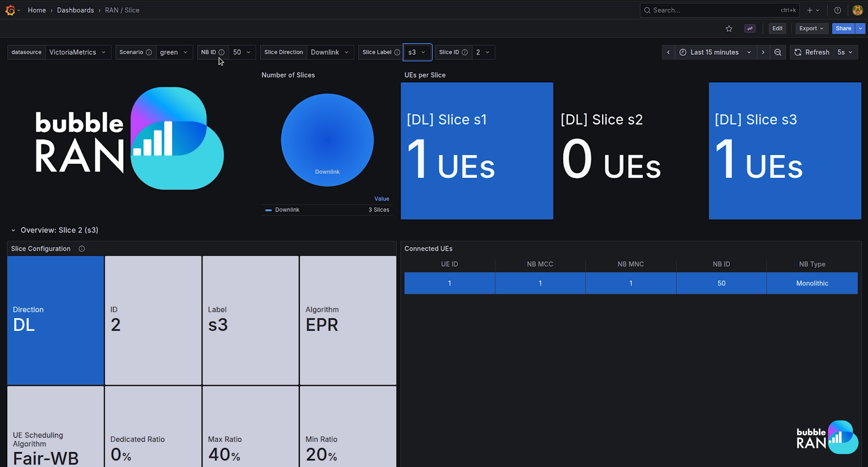Image resolution: width=868 pixels, height=467 pixels.
Task: Open the Scenario green dropdown
Action: (174, 52)
